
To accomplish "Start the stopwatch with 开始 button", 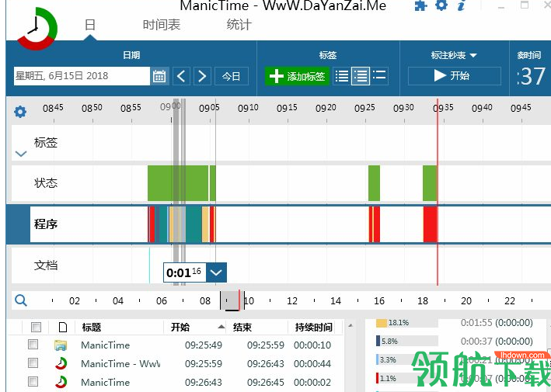I will 455,75.
